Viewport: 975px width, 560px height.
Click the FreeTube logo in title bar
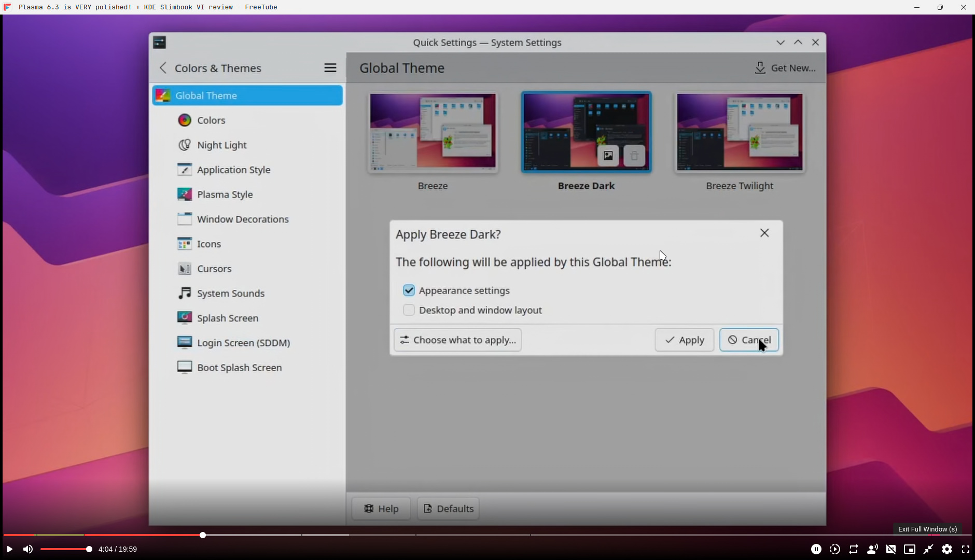coord(7,7)
